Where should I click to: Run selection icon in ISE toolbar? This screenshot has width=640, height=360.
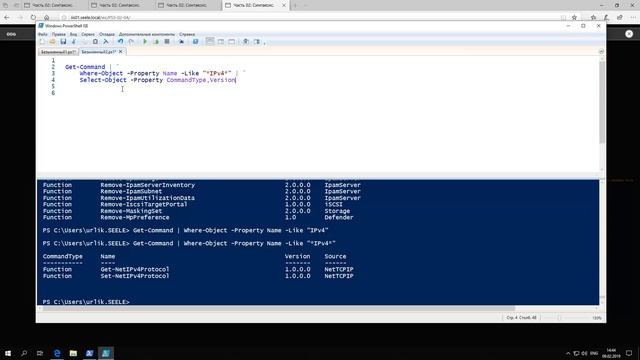pos(156,42)
